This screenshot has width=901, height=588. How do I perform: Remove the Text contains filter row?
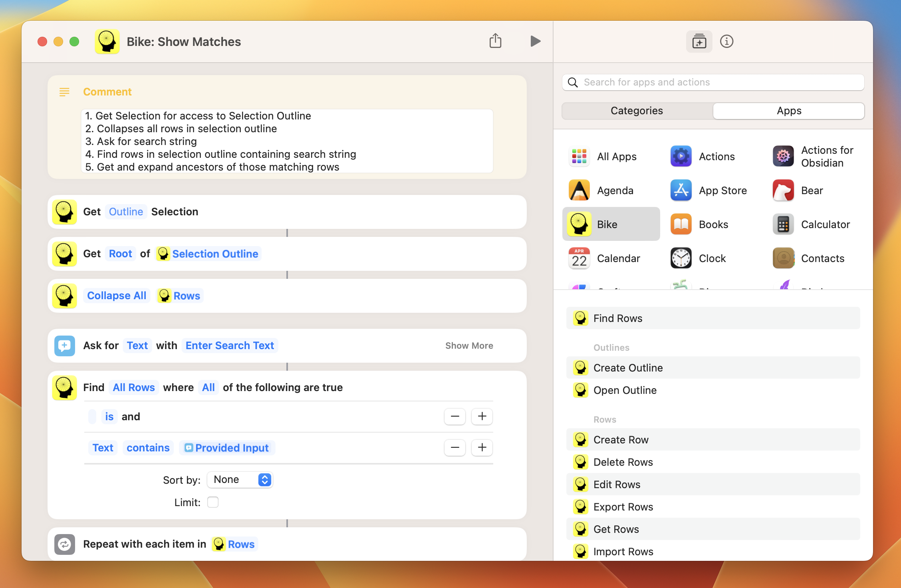click(x=454, y=448)
